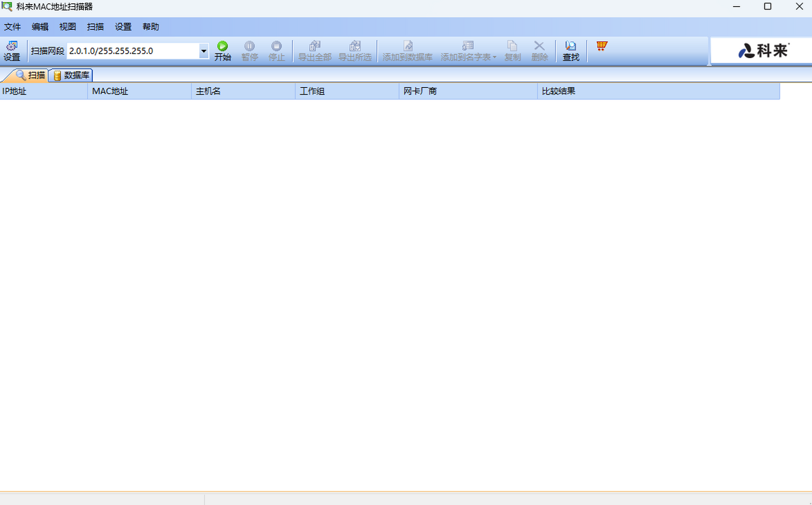
Task: Click the 导出全部 export all icon
Action: click(315, 51)
